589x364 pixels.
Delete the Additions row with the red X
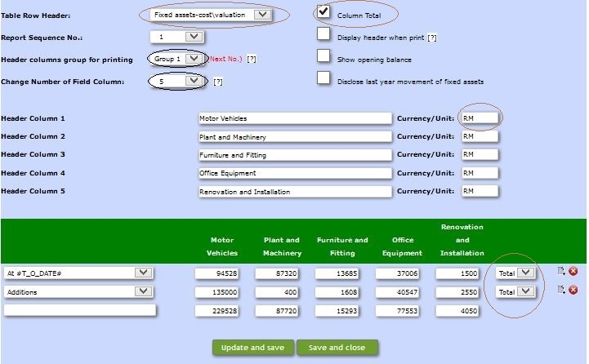pos(573,290)
